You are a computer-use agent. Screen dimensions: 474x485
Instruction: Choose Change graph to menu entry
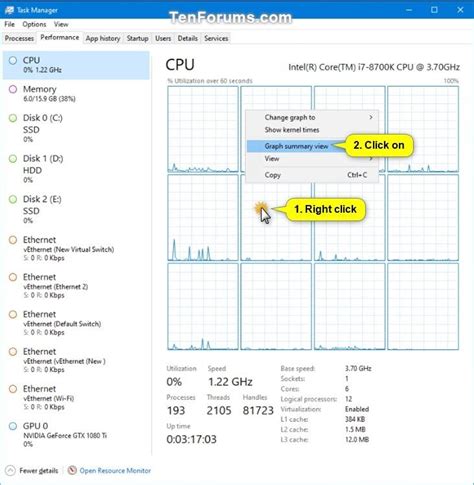point(312,117)
